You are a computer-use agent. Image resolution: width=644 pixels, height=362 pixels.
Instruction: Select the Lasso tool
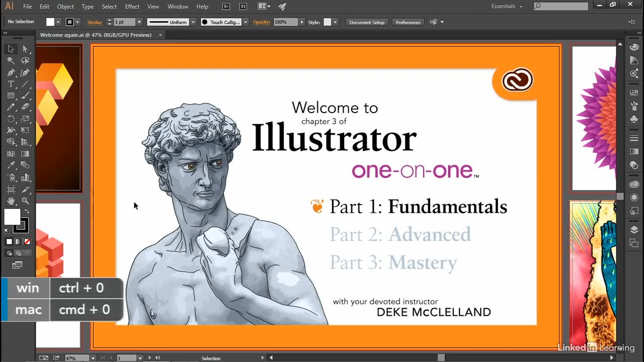(x=25, y=60)
